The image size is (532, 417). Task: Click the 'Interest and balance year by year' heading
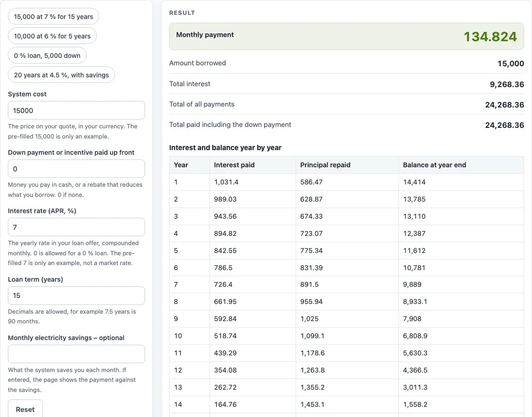click(225, 148)
